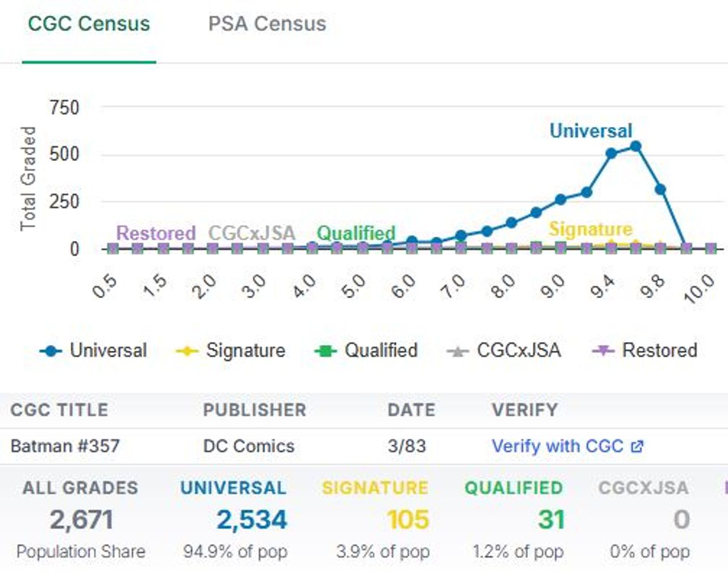Select the Signature count 105
728x573 pixels.
click(407, 520)
